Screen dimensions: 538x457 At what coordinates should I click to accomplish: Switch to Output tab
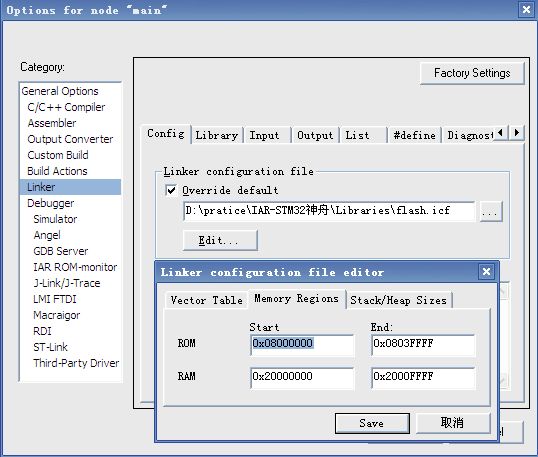click(x=315, y=135)
